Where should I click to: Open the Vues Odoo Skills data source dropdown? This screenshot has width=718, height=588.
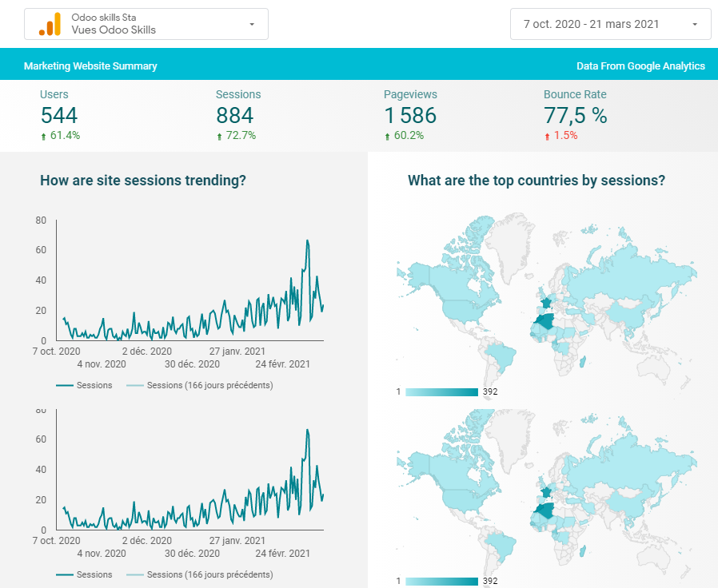(x=146, y=24)
